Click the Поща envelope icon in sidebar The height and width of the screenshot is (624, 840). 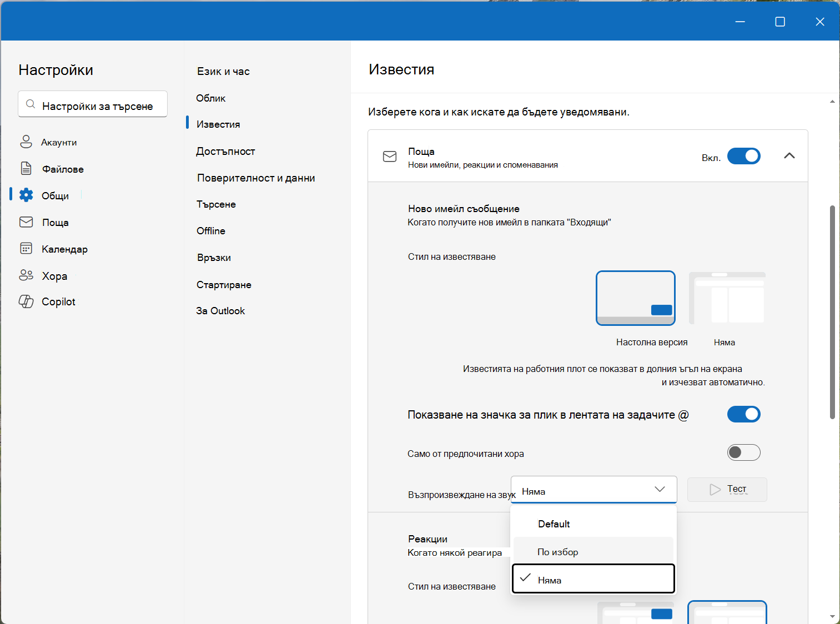26,222
